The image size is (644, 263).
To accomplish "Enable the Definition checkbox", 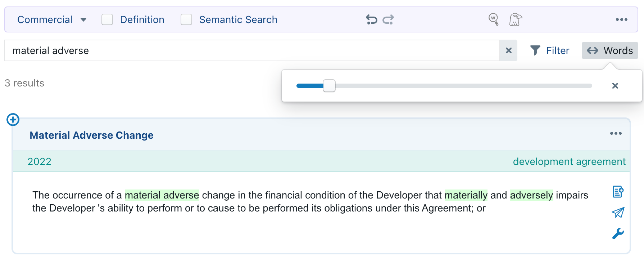I will 107,19.
